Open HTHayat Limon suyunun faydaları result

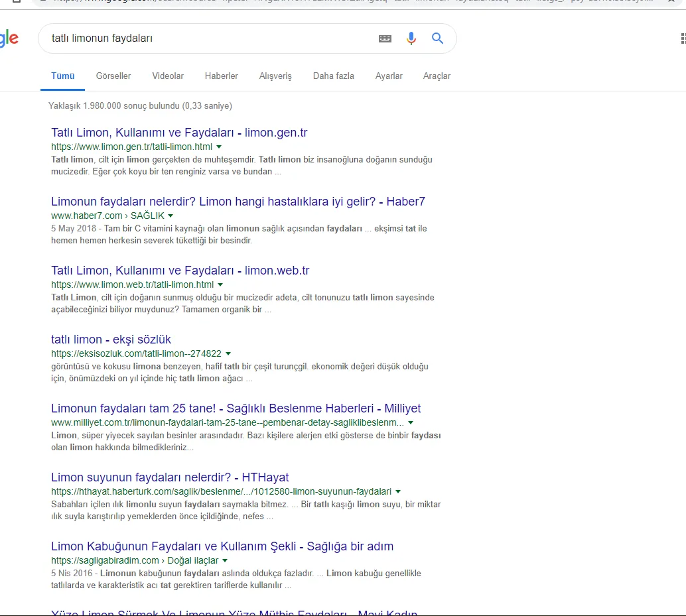tap(171, 477)
